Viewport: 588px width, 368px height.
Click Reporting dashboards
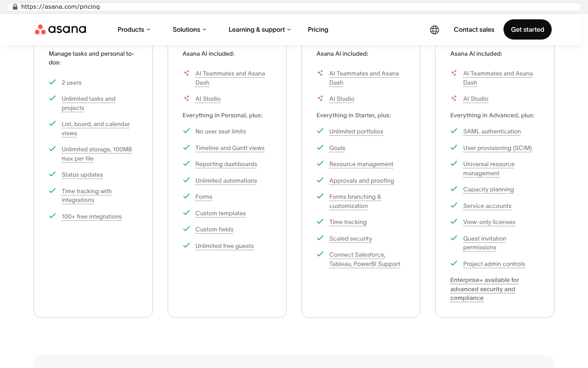[x=226, y=164]
